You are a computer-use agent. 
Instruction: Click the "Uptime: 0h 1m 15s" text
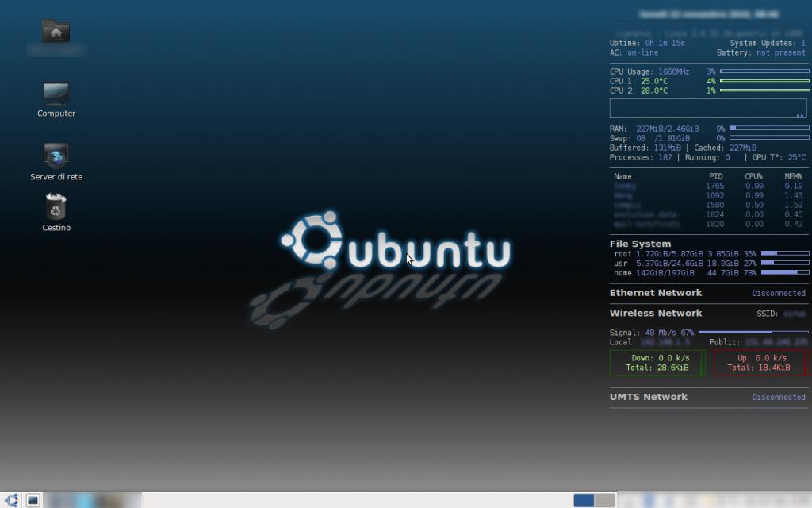coord(647,43)
